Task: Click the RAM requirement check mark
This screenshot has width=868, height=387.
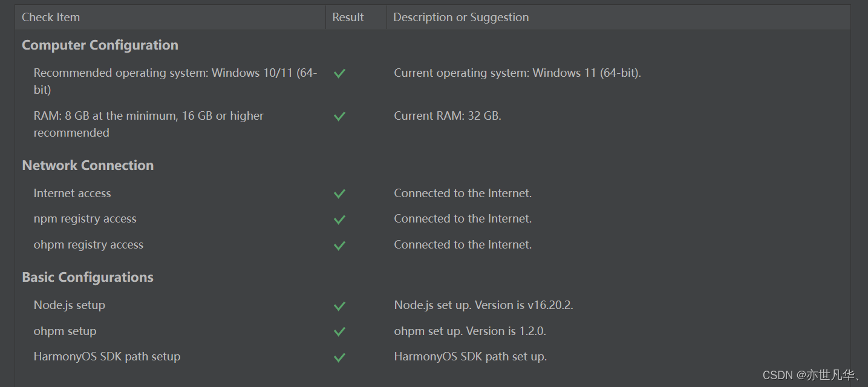Action: (x=339, y=116)
